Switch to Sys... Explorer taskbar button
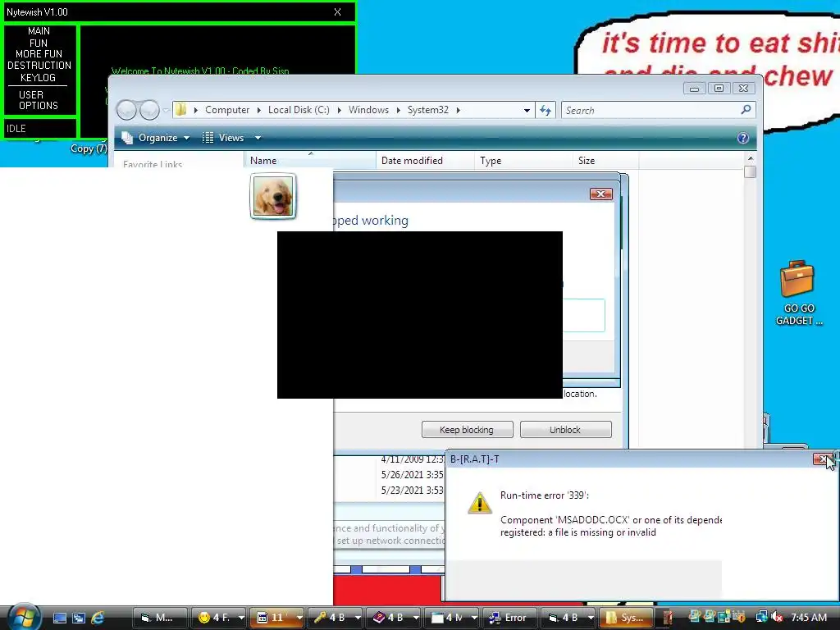This screenshot has width=840, height=630. point(626,618)
